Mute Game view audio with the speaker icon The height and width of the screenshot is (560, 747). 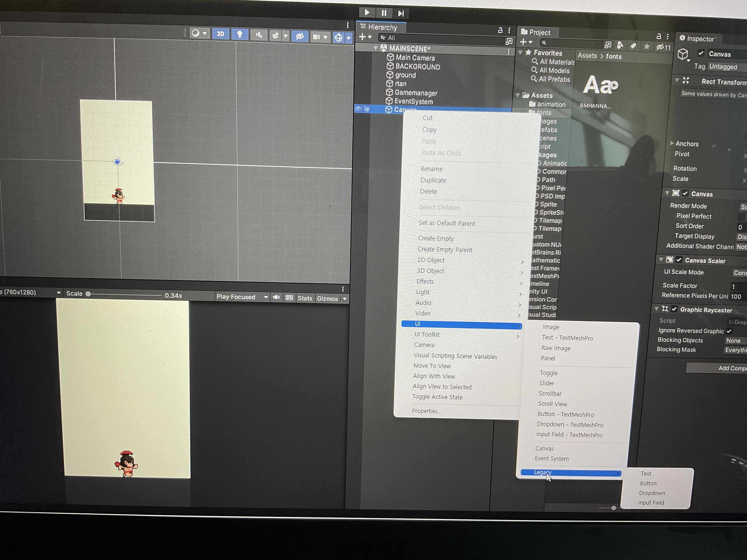(277, 297)
